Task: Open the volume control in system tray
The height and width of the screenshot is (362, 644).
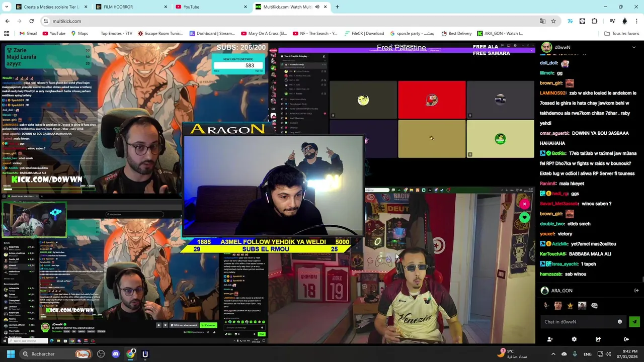Action: tap(608, 354)
